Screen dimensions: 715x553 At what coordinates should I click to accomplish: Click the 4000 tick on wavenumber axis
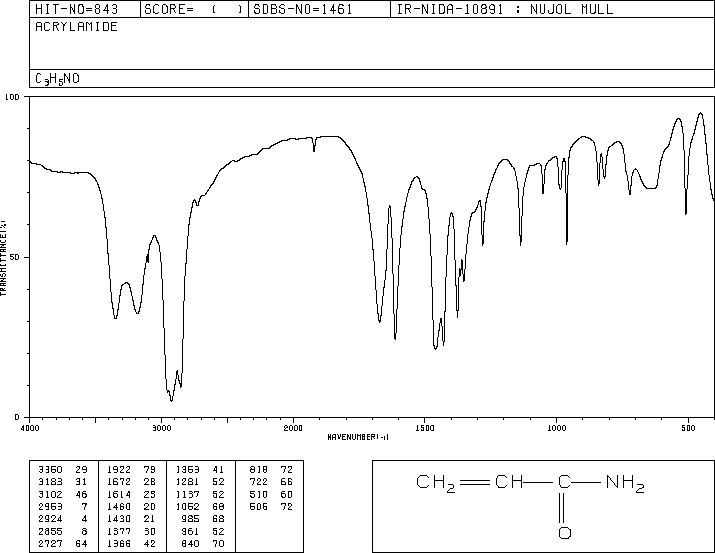pyautogui.click(x=30, y=427)
